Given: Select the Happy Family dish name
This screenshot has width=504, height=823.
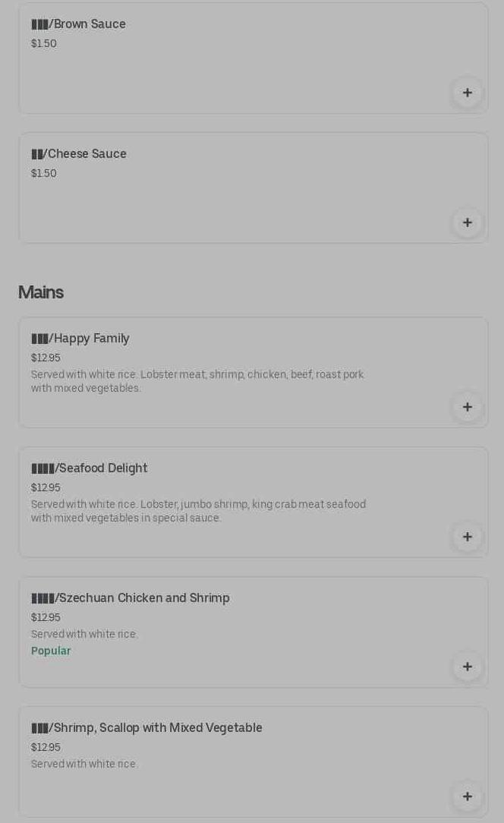Looking at the screenshot, I should coord(80,339).
